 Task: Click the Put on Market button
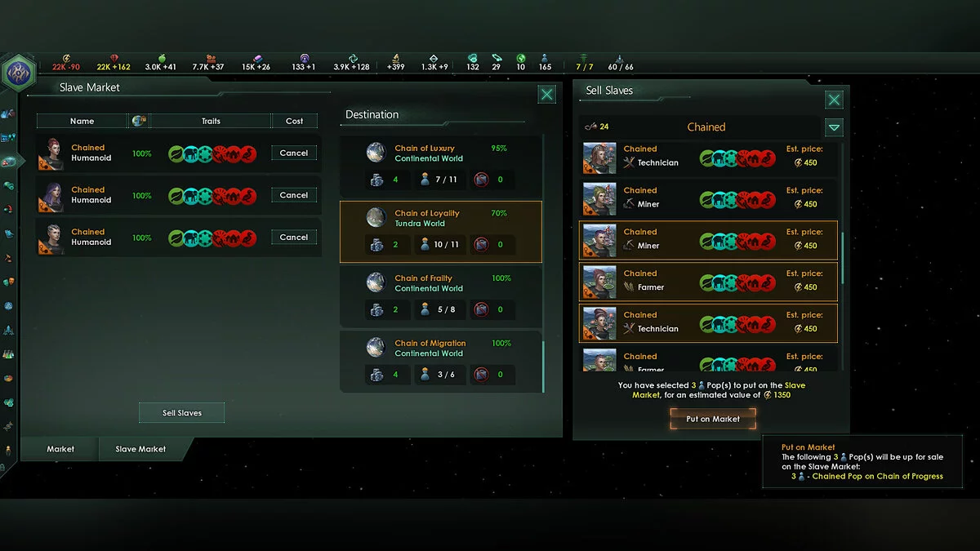(x=713, y=419)
